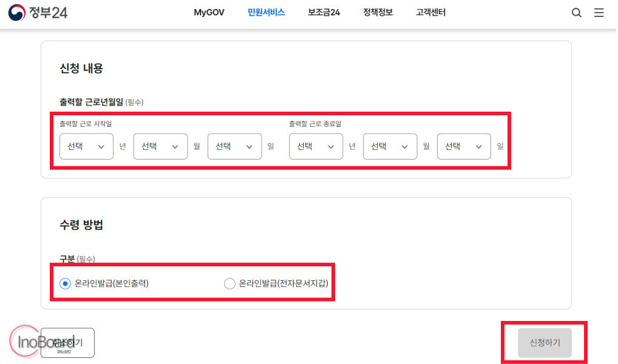Click the 신청 내용 heading
The image size is (618, 364).
(x=81, y=69)
